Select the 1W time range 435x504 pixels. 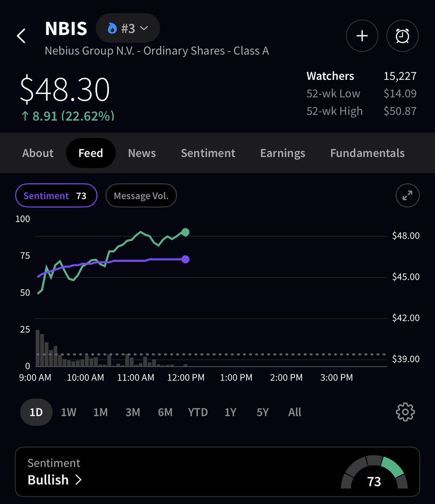[x=69, y=412]
